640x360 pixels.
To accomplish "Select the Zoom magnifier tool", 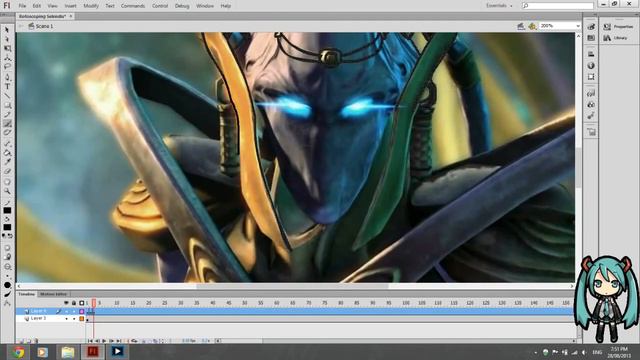I will [x=7, y=191].
